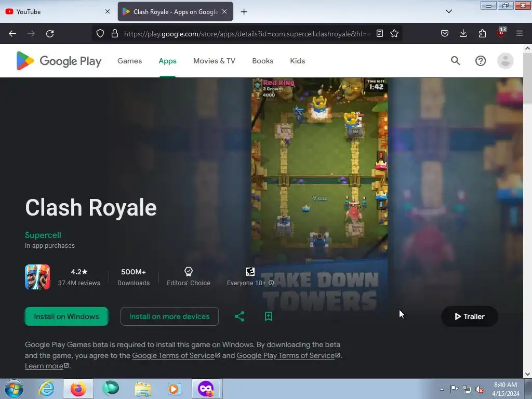Open the tracking protection shield icon
Screen dimensions: 532x399
pyautogui.click(x=100, y=33)
